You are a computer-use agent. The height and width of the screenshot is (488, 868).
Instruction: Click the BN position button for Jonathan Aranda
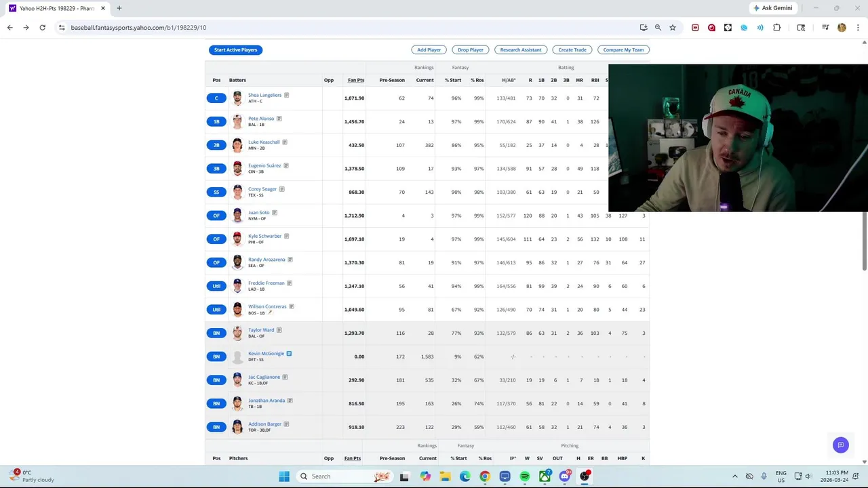(216, 403)
